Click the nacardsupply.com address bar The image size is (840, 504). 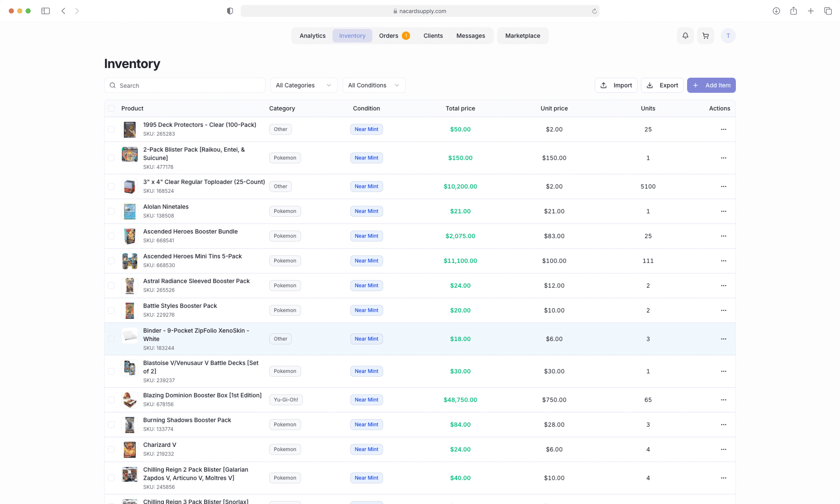(420, 11)
